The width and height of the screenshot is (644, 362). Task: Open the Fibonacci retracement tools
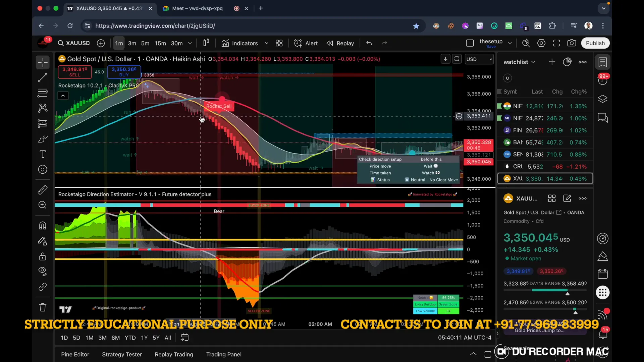pos(43,93)
